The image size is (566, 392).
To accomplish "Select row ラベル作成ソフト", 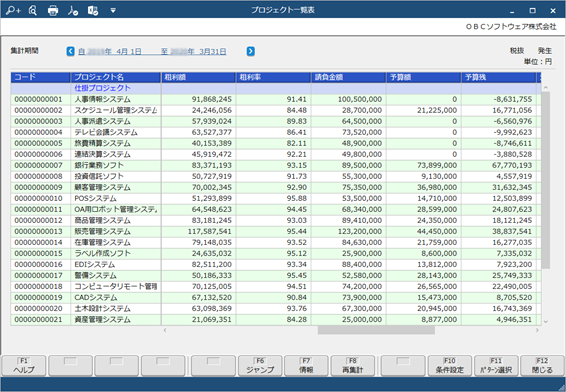I will [x=276, y=253].
